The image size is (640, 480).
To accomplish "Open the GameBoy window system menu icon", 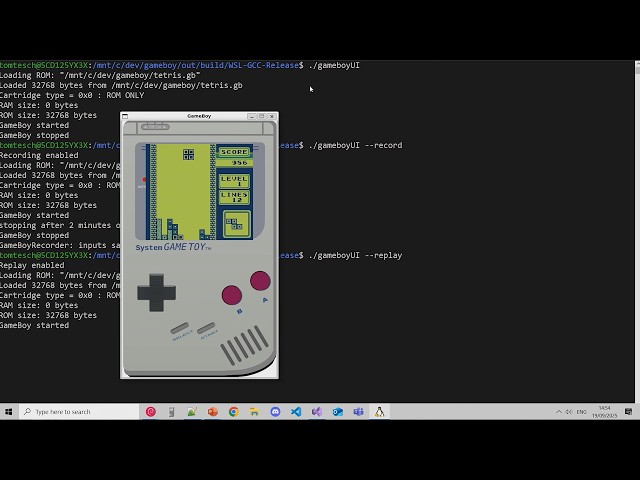I will pyautogui.click(x=125, y=116).
